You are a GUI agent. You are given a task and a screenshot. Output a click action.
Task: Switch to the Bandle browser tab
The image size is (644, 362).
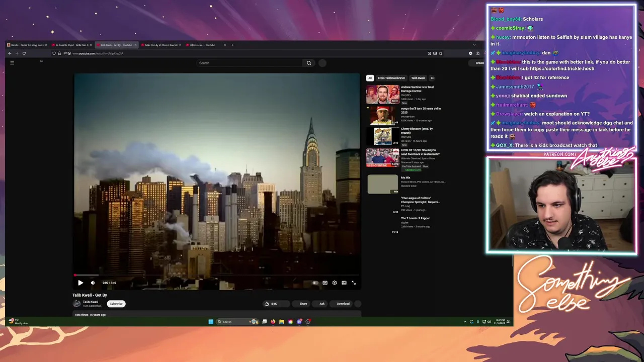28,45
